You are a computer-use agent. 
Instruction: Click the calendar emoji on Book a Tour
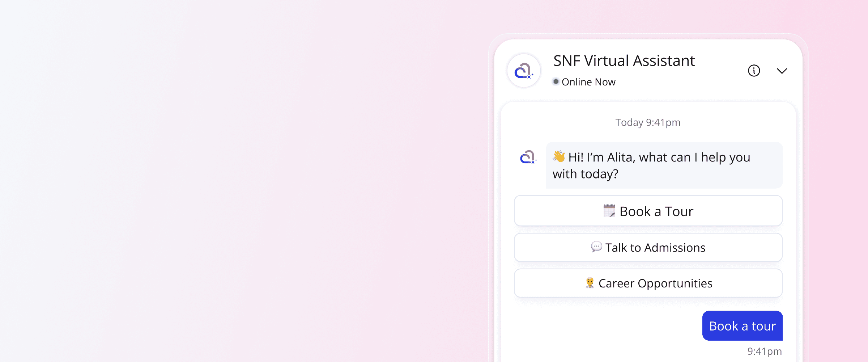pos(609,211)
